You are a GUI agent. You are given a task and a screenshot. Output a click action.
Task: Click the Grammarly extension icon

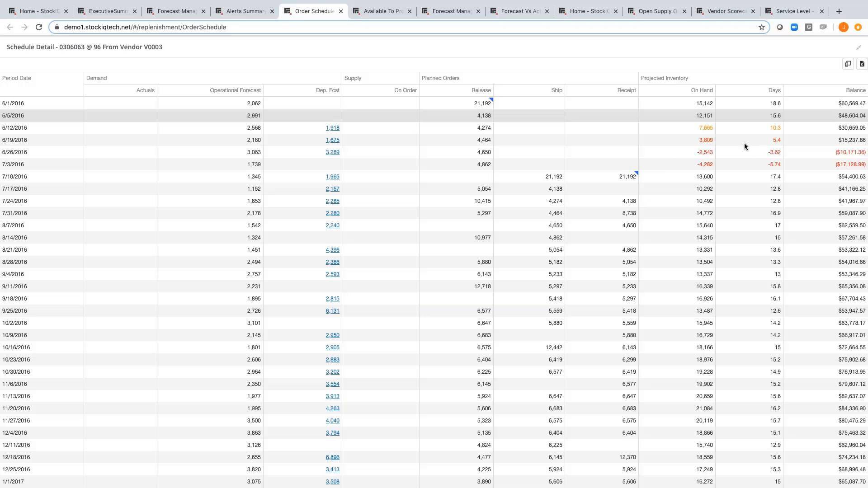pos(809,27)
